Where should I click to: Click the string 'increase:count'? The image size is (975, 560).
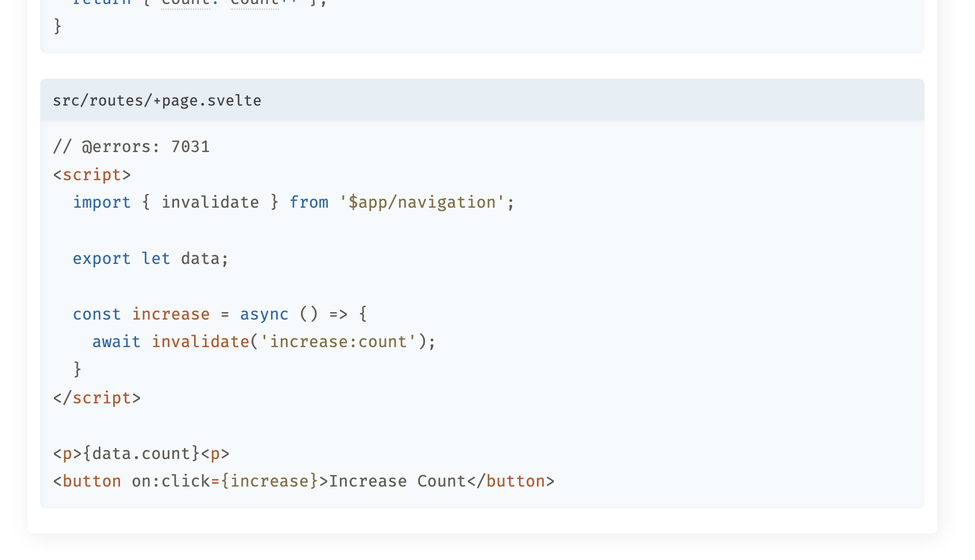[338, 342]
